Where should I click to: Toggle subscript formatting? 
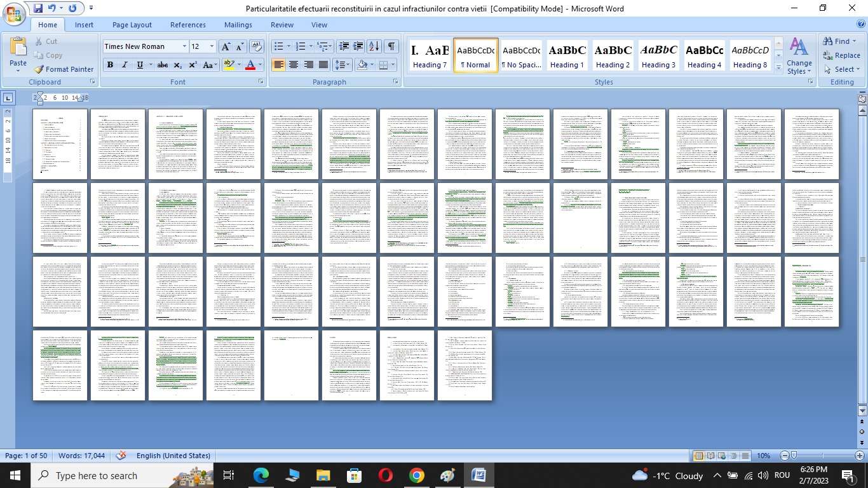[177, 65]
